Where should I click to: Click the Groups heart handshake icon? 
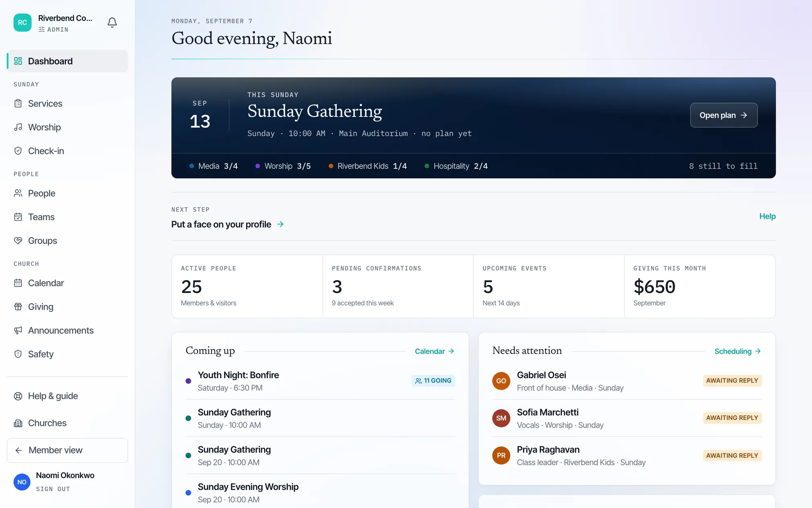click(18, 241)
